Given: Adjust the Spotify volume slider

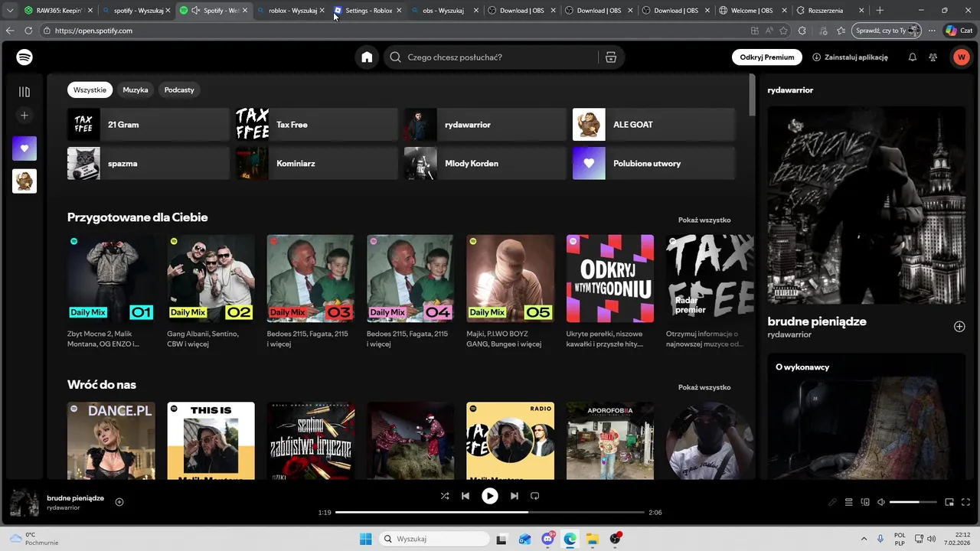Looking at the screenshot, I should click(913, 502).
